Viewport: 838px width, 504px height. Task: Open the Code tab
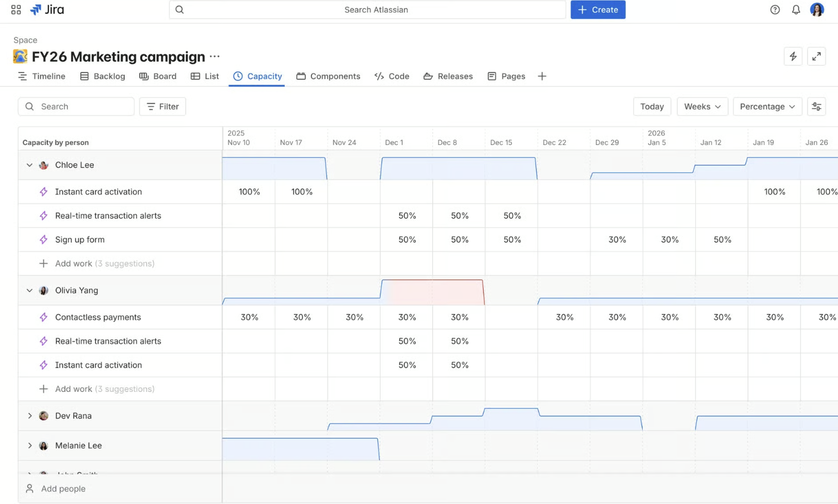392,76
